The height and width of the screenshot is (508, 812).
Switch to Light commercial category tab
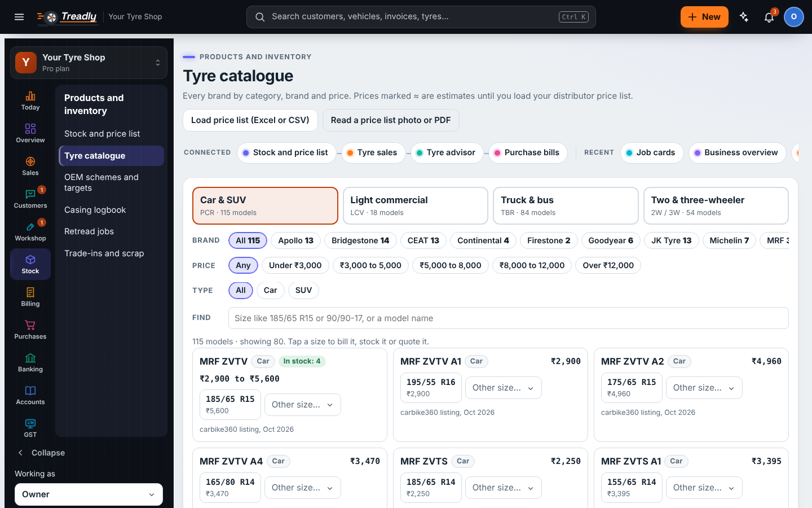(416, 206)
